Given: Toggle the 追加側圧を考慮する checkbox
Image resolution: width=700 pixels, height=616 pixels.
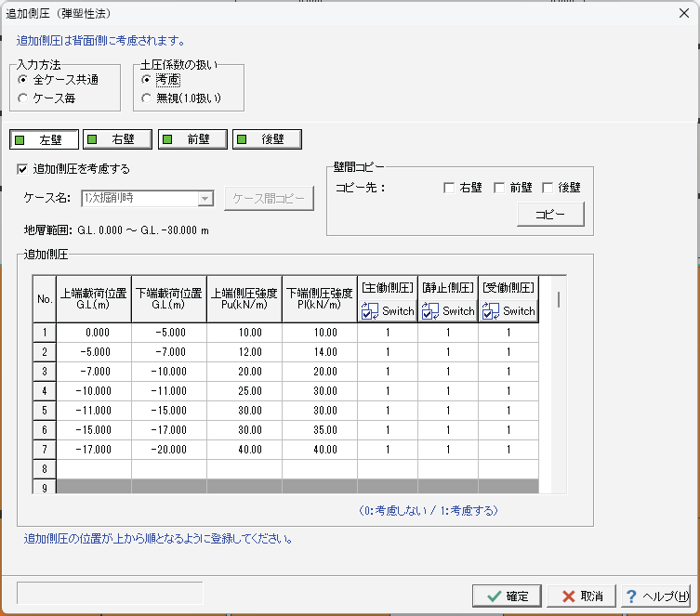Looking at the screenshot, I should pos(23,169).
